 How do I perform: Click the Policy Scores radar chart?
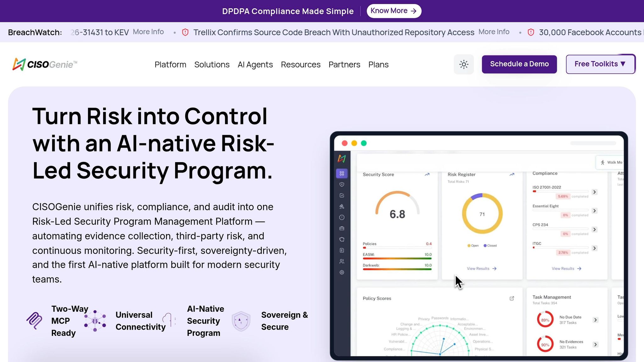pos(440,340)
